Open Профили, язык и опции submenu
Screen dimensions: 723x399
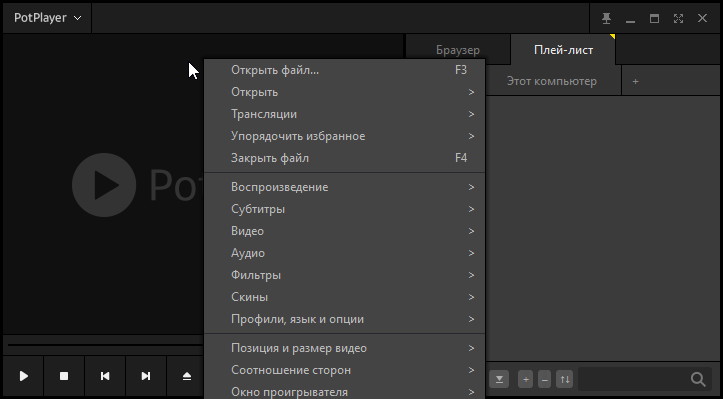pos(344,319)
